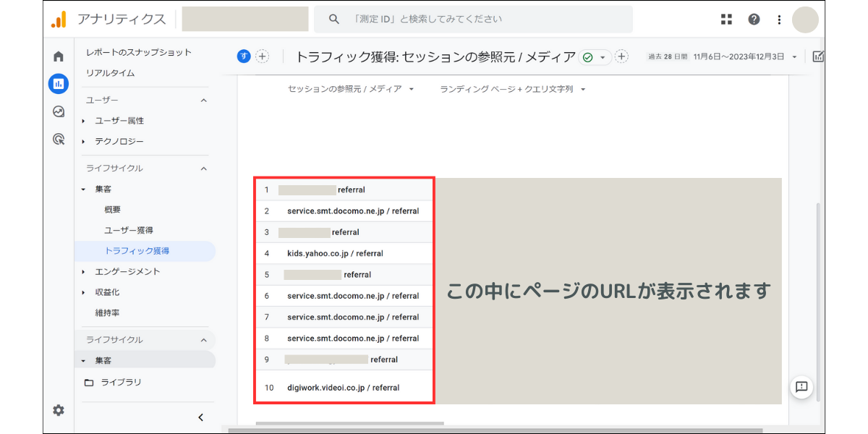Viewport: 868px width, 434px height.
Task: Open the Home icon in left rail
Action: 59,56
